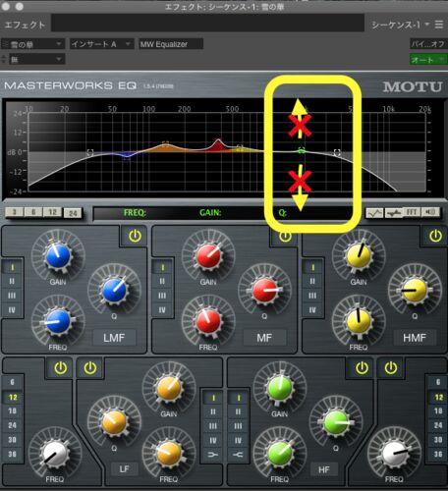Click the red MF FREQ knob
Viewport: 448px width, 491px height.
pyautogui.click(x=208, y=321)
